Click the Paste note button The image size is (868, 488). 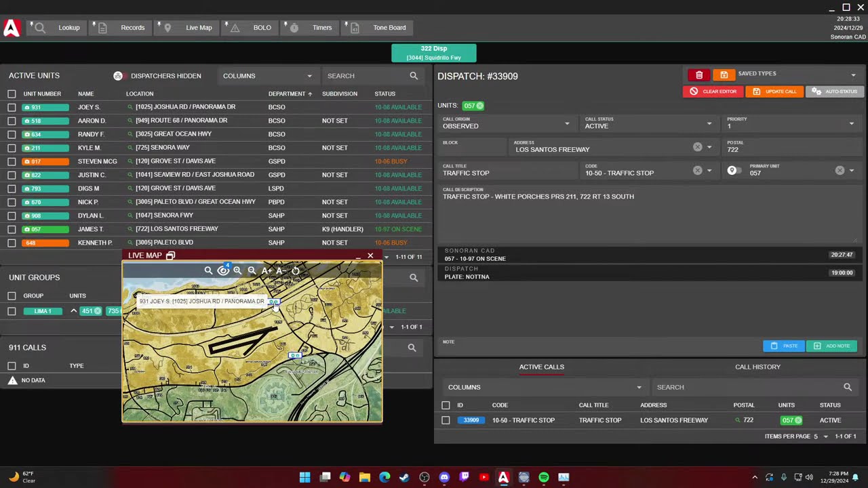click(784, 346)
